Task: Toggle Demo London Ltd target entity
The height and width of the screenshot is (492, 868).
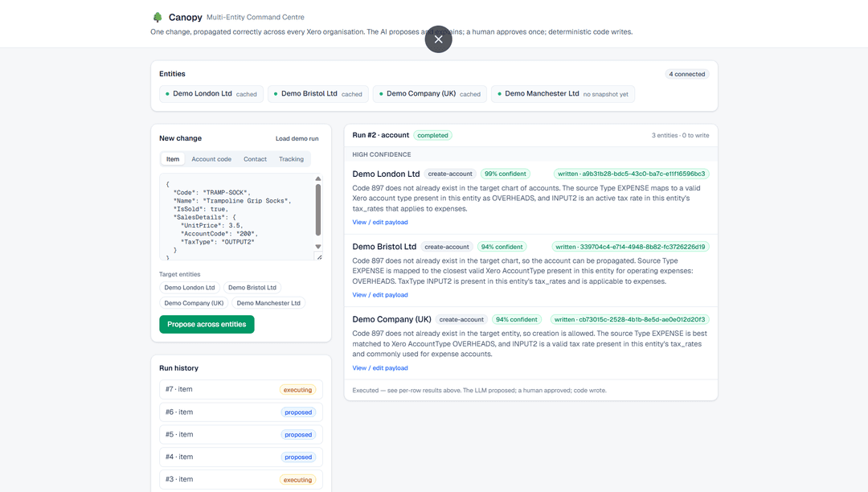Action: (x=190, y=288)
